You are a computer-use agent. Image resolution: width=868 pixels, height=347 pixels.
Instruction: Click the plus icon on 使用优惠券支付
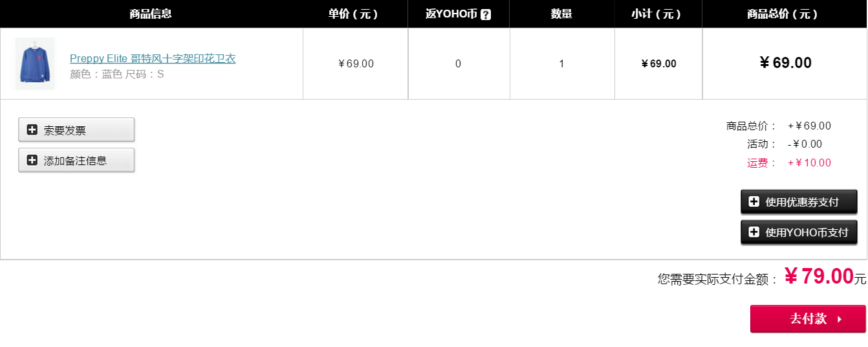tap(754, 201)
